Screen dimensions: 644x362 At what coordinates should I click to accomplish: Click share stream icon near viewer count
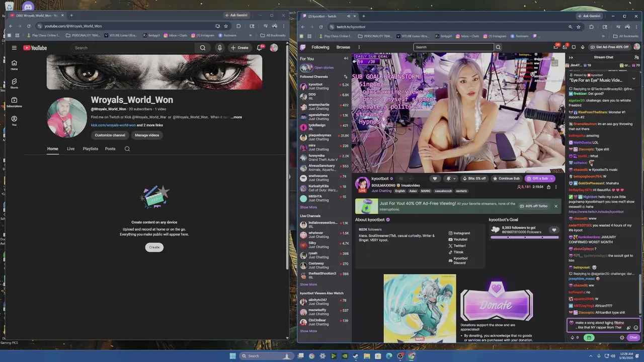pyautogui.click(x=549, y=187)
